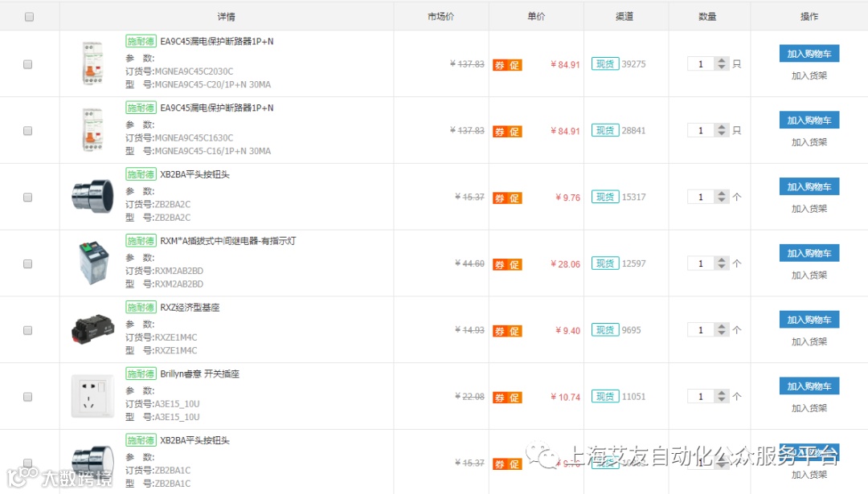Tick the checkbox for A3E15_10U socket
The height and width of the screenshot is (494, 868).
27,397
